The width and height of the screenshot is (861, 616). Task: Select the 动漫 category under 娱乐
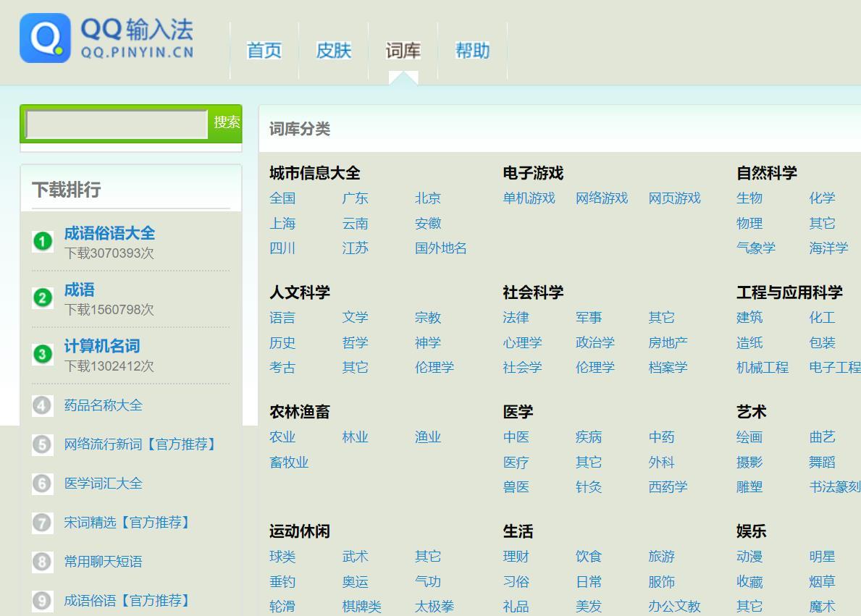749,557
